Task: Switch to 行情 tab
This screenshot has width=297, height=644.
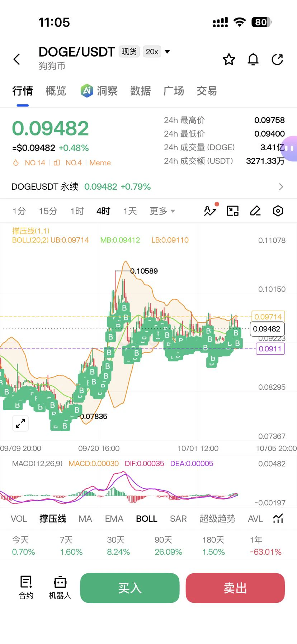Action: 23,91
